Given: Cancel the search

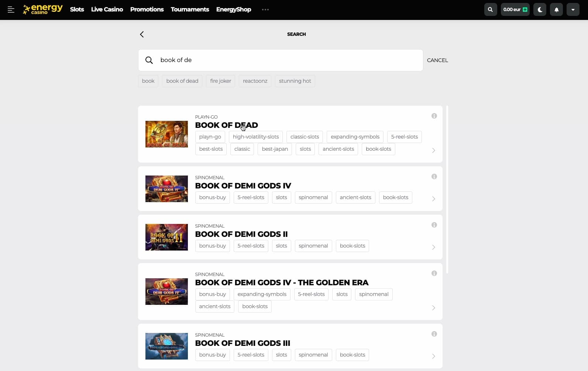Looking at the screenshot, I should (x=437, y=60).
